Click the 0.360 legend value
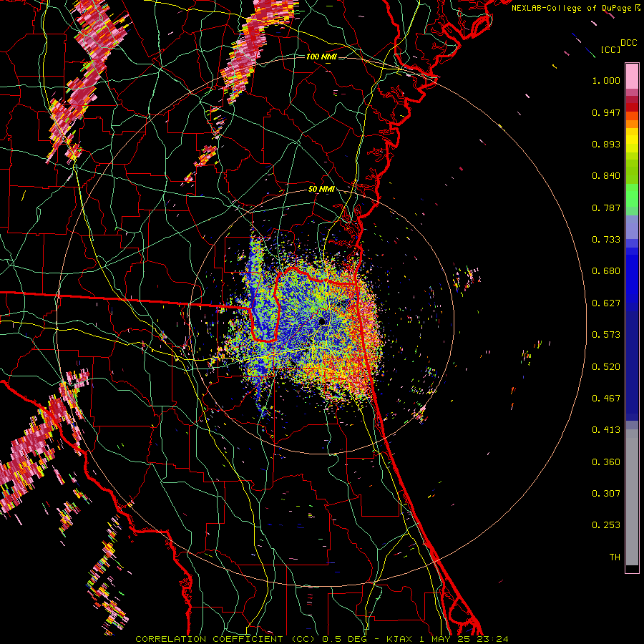Viewport: 644px width, 644px height. coord(606,462)
